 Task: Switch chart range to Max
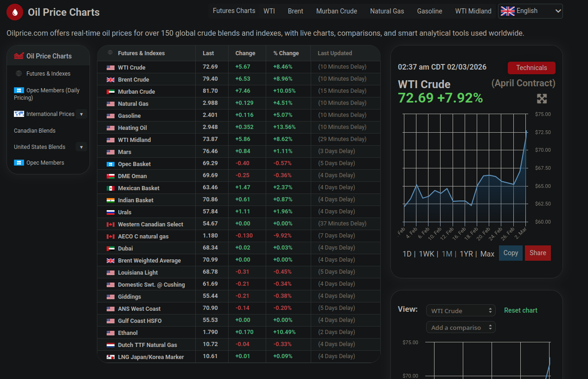(x=487, y=254)
